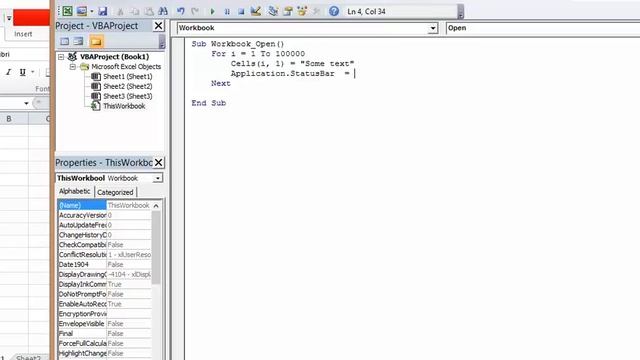Select column B header in Excel sheet
Viewport: 640px width, 360px height.
click(9, 119)
